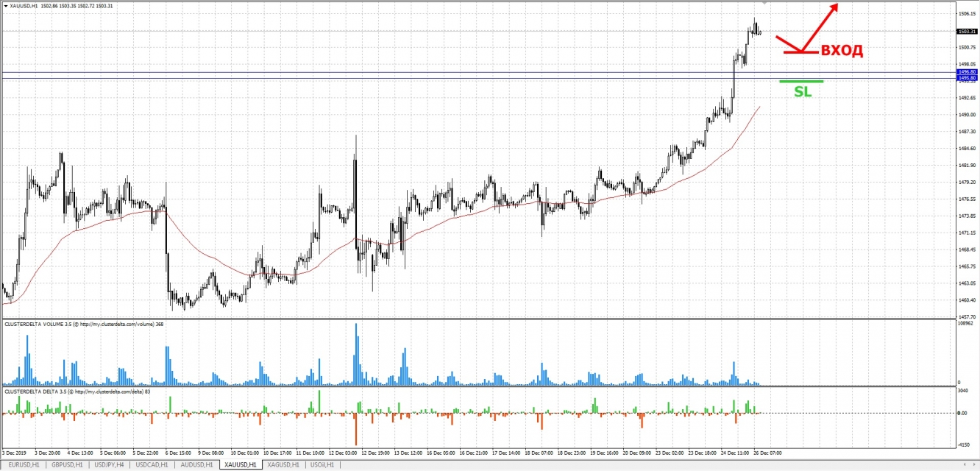This screenshot has width=980, height=471.
Task: Click the active XAUUSD,H1 chart tab
Action: (241, 465)
